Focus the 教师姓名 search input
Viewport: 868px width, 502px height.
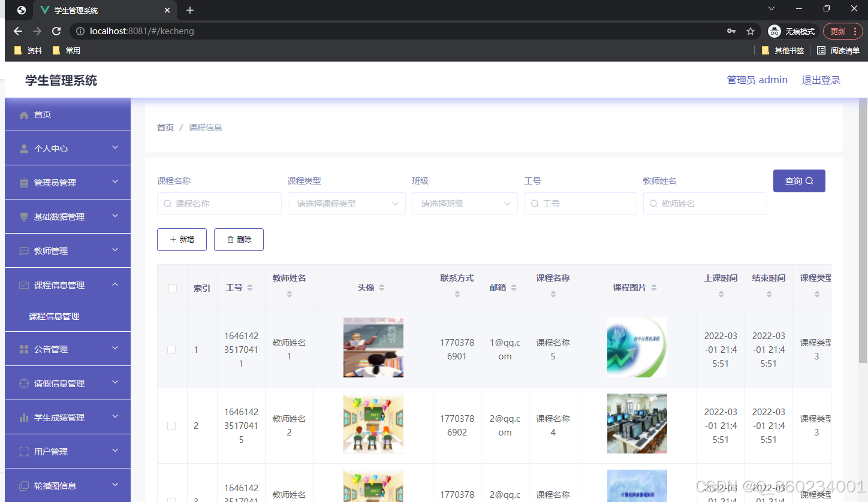click(x=705, y=204)
